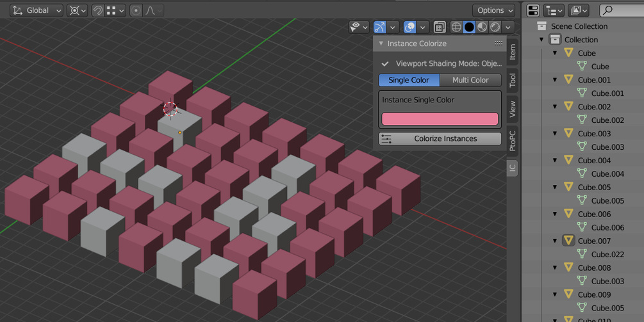Click the Cube object triangle icon
Viewport: 644px width, 322px height.
point(568,53)
